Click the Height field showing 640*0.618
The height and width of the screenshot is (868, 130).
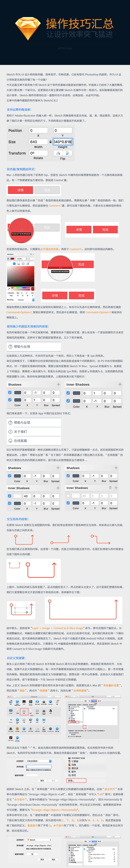(x=63, y=142)
